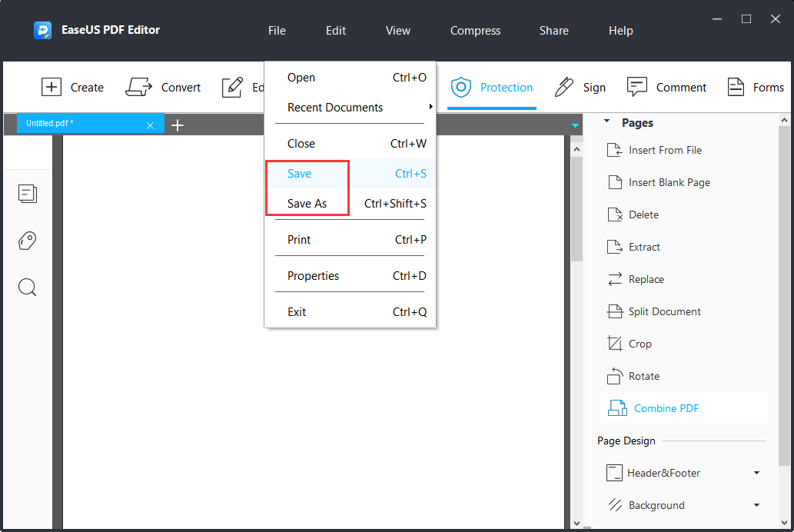The height and width of the screenshot is (532, 794).
Task: Expand the Header&Footer dropdown arrow
Action: (x=756, y=473)
